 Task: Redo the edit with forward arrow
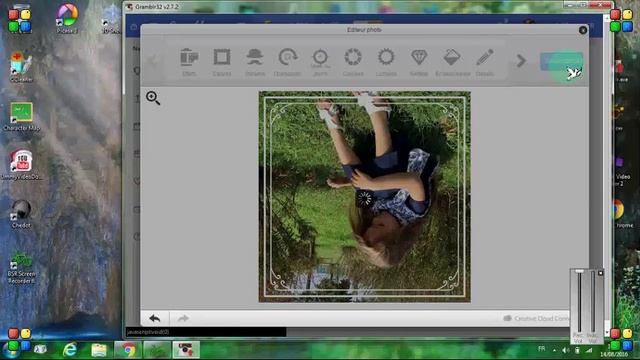(x=183, y=318)
